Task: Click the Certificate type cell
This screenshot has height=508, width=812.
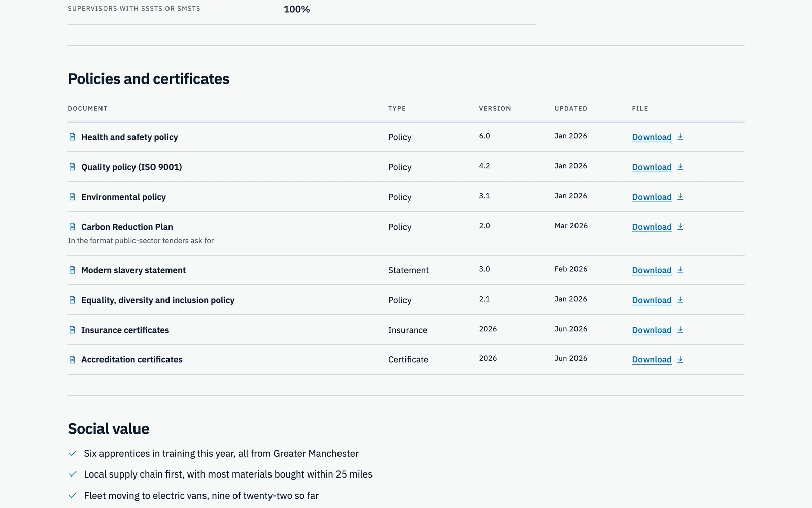Action: coord(408,360)
